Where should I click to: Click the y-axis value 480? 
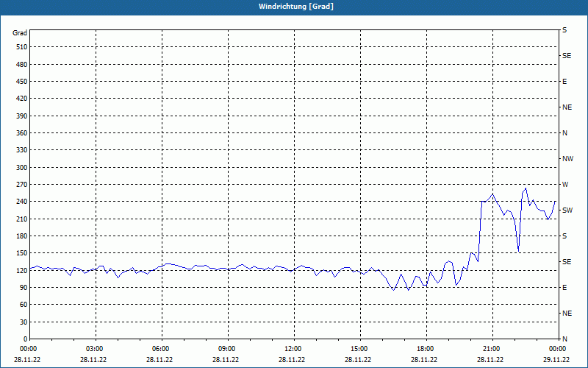[22, 64]
